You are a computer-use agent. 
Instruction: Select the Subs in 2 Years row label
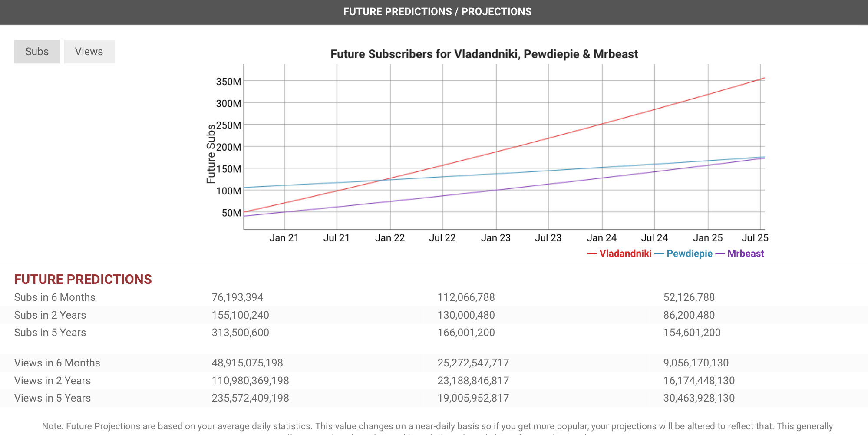(x=50, y=315)
